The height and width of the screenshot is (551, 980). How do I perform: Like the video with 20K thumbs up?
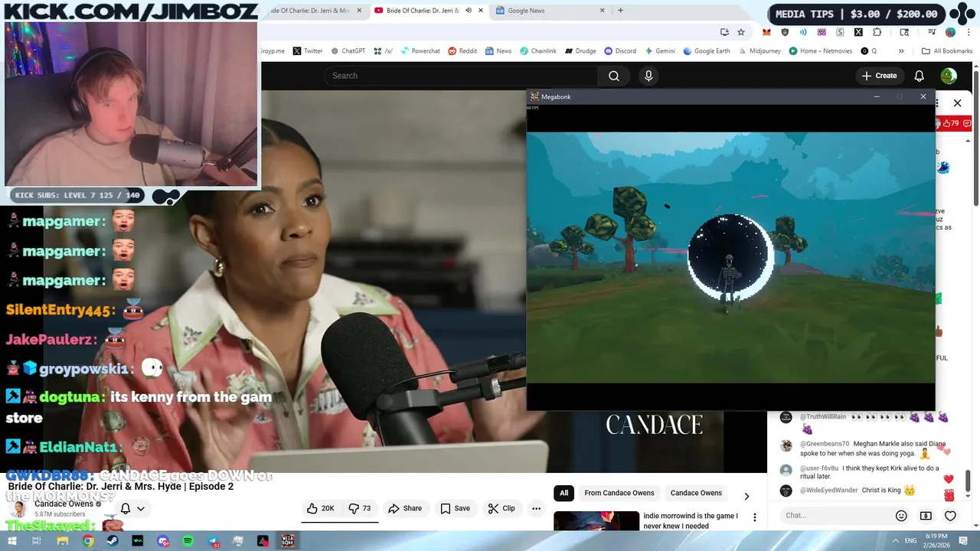(321, 508)
